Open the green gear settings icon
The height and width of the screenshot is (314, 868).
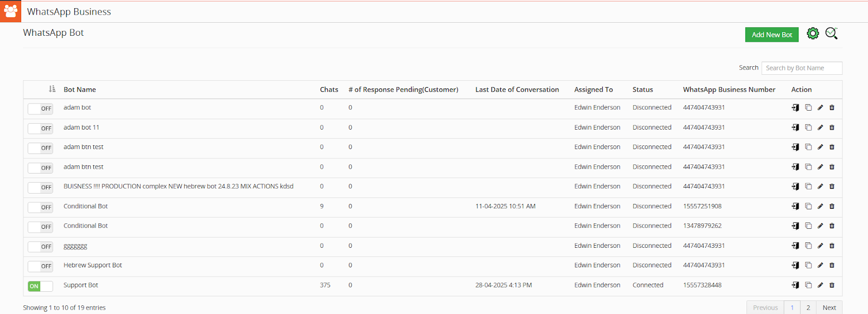(813, 34)
